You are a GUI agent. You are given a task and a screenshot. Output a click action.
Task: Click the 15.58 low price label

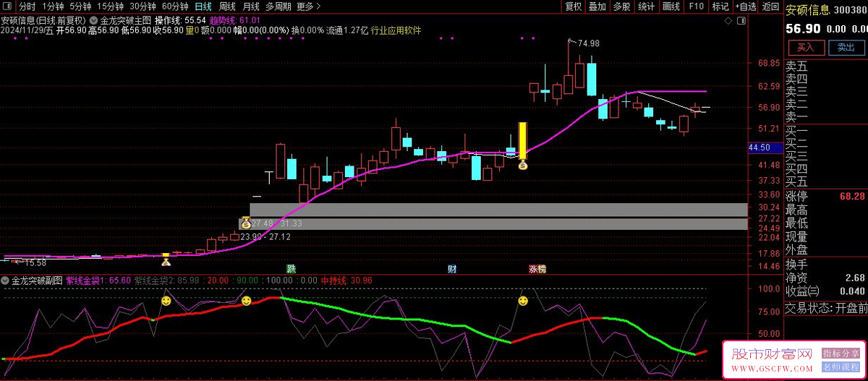click(35, 262)
